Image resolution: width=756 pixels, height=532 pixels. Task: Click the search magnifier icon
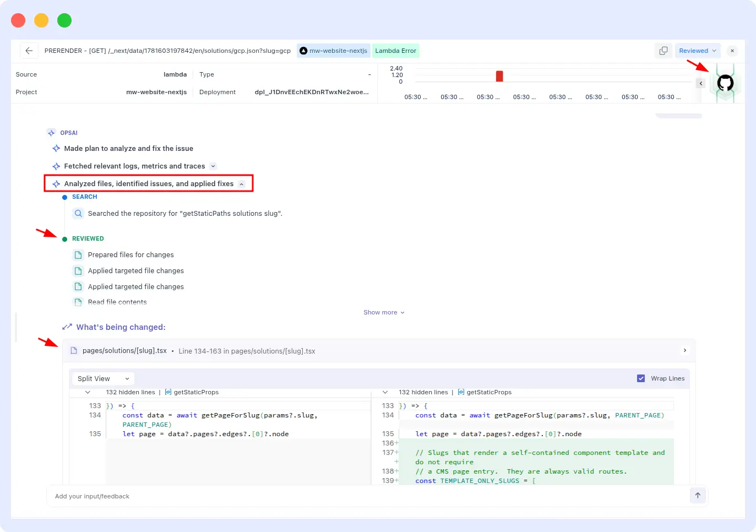tap(78, 213)
